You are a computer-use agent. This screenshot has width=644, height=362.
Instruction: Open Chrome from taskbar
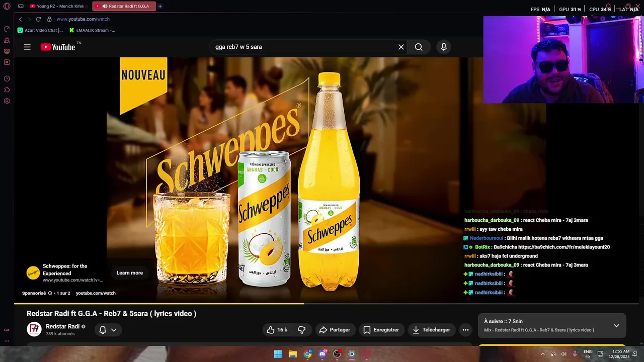307,354
